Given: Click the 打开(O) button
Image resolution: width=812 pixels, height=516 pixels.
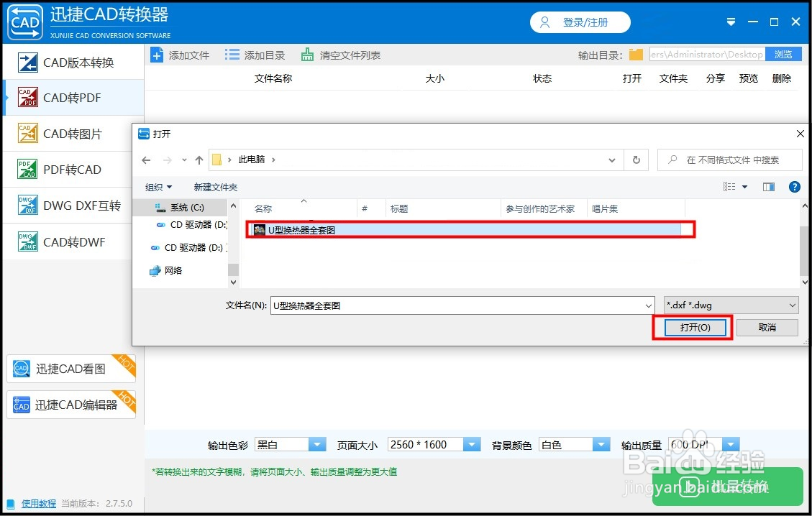Looking at the screenshot, I should 695,327.
